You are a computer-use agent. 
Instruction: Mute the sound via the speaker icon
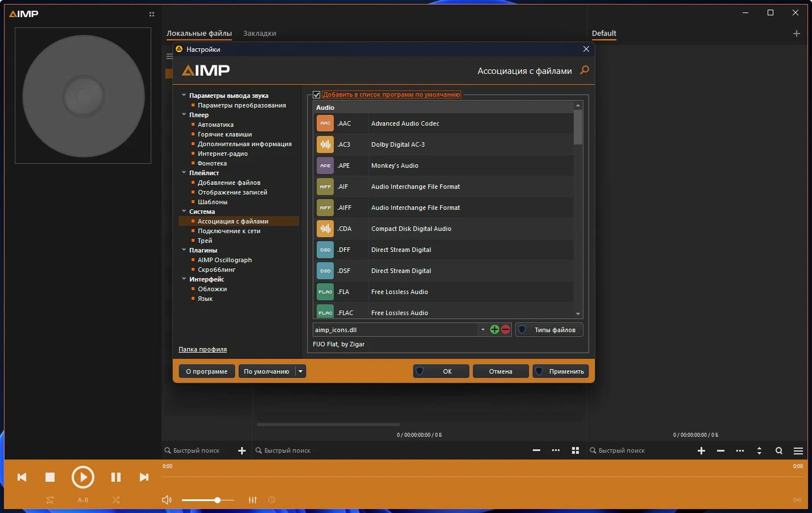pyautogui.click(x=167, y=500)
